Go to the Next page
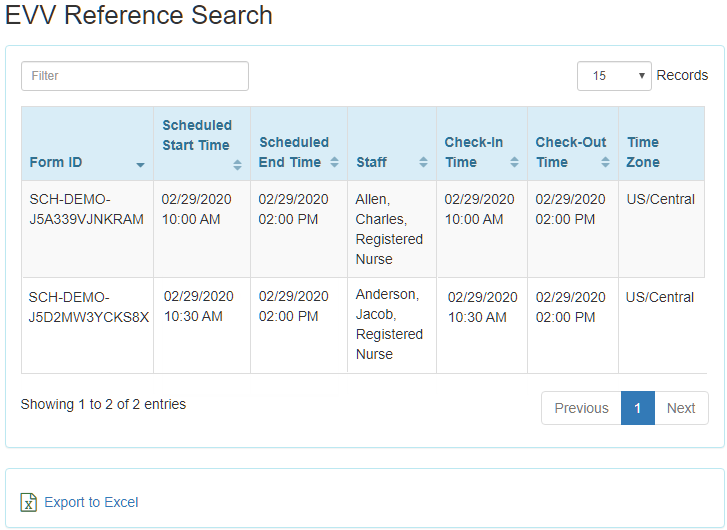This screenshot has width=727, height=530. pyautogui.click(x=681, y=408)
